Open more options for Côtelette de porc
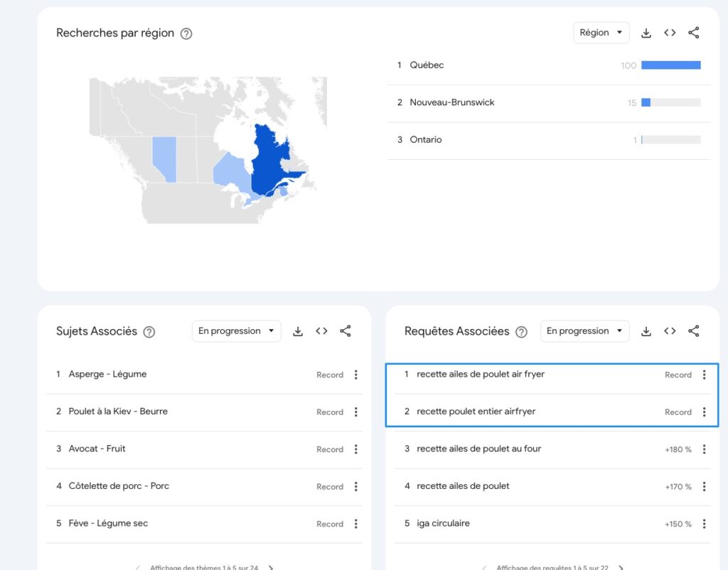This screenshot has width=728, height=570. 356,486
